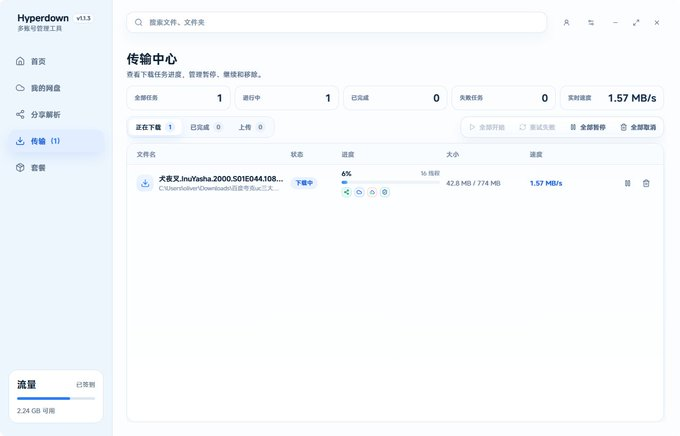Click the 42.8 MB / 774 MB size text

point(473,183)
